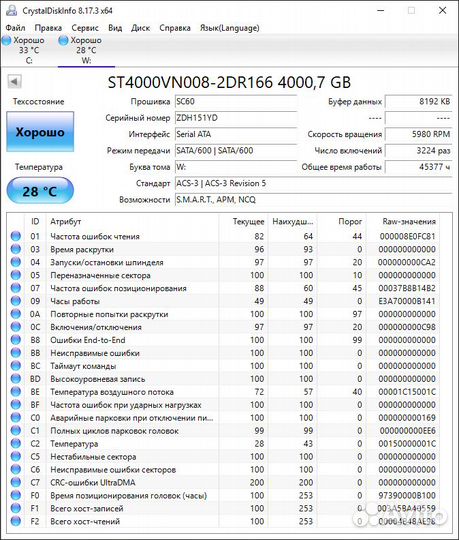Click rotation speed value 5980 RPM
Viewport: 459px width, 540px height.
pos(418,134)
